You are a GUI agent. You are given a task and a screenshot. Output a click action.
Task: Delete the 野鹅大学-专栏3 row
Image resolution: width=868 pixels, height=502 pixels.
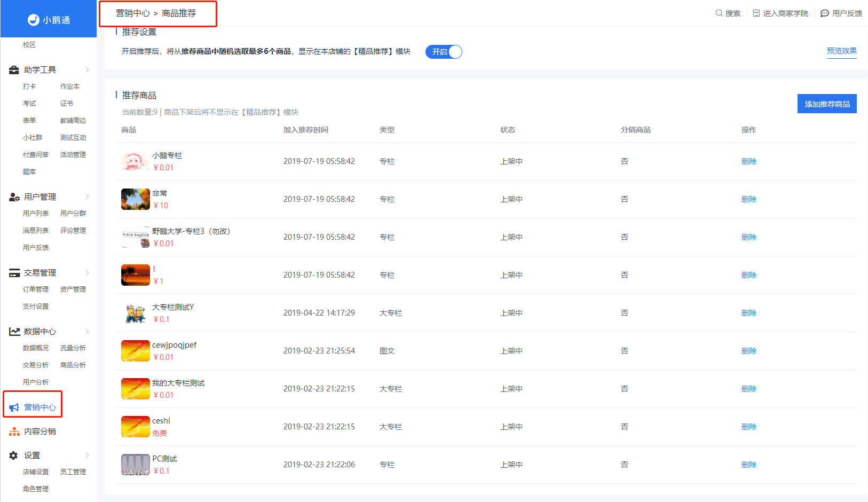(x=749, y=237)
